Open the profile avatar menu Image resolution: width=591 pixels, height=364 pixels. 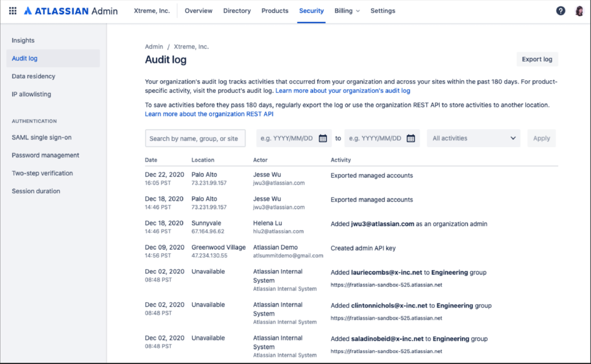click(579, 10)
